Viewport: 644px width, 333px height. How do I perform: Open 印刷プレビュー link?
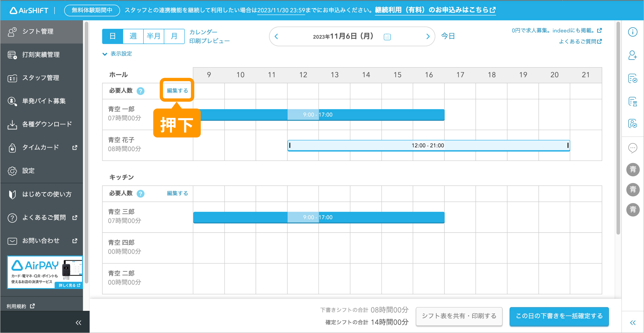[209, 41]
